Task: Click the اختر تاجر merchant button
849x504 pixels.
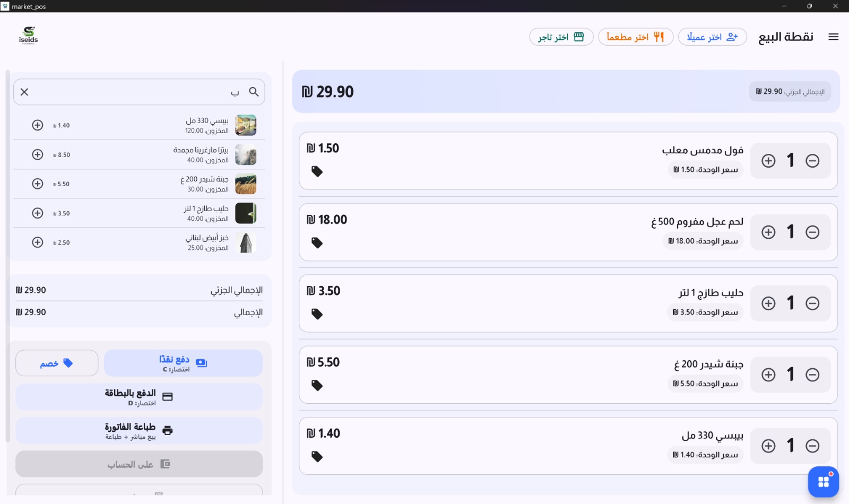Action: pos(561,37)
